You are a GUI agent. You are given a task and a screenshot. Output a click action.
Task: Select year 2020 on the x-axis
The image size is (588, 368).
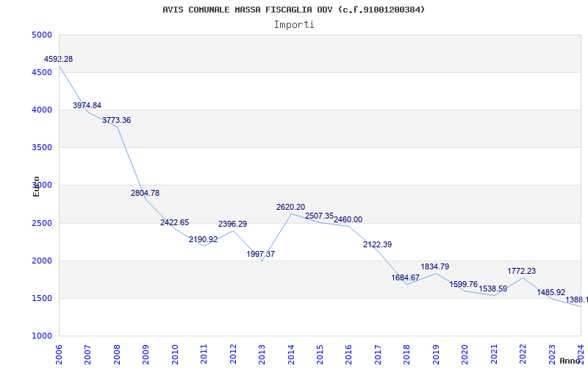pos(465,354)
